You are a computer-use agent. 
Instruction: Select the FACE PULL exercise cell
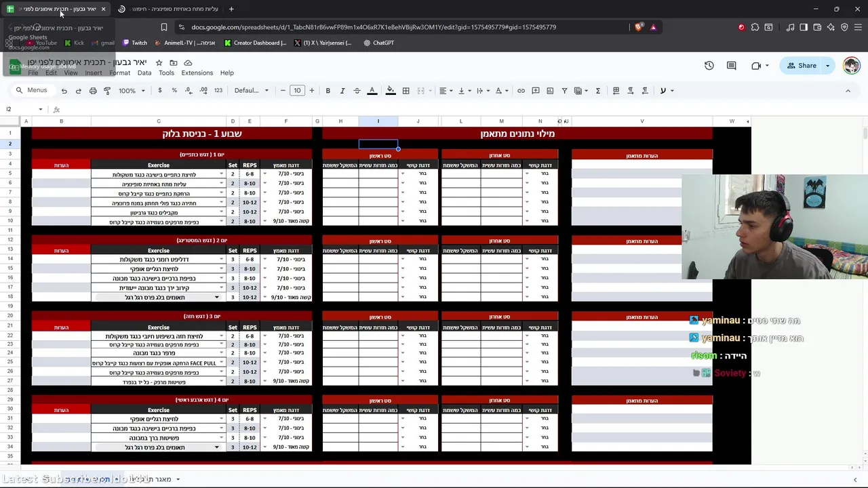[x=159, y=363]
